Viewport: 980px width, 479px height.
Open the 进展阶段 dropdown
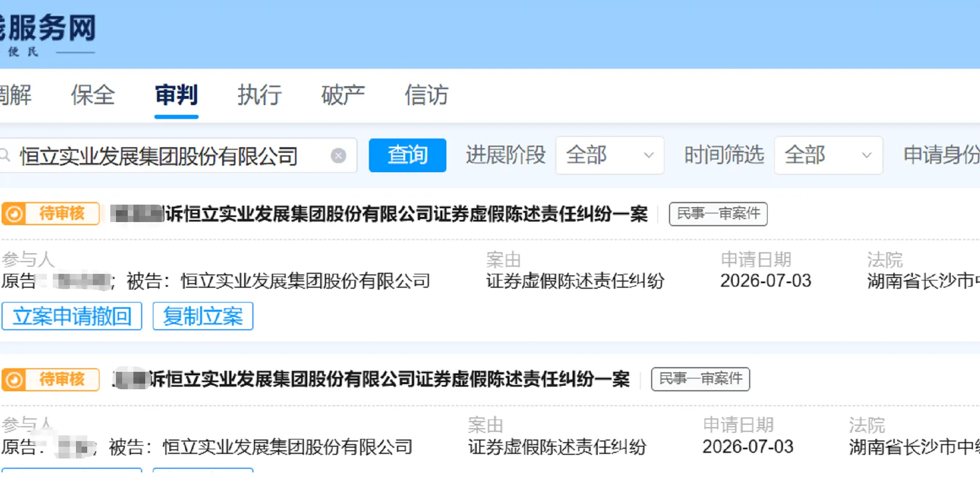(x=610, y=155)
